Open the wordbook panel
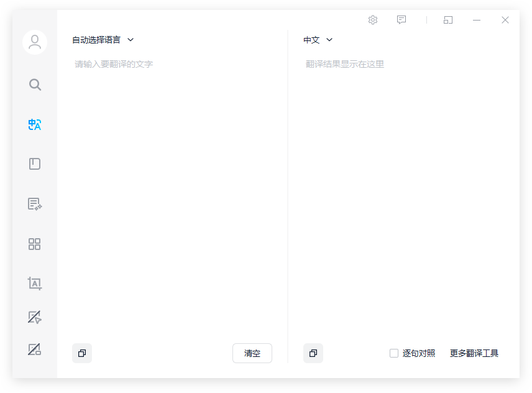 35,164
